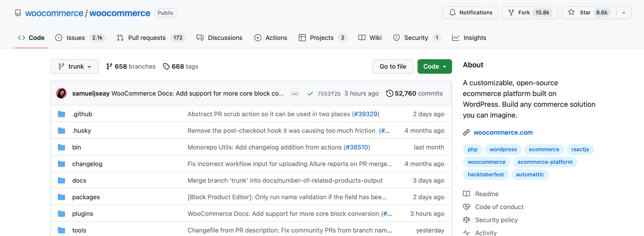View the 52,760 commits history
Viewport: 644px width, 236px height.
pyautogui.click(x=414, y=93)
